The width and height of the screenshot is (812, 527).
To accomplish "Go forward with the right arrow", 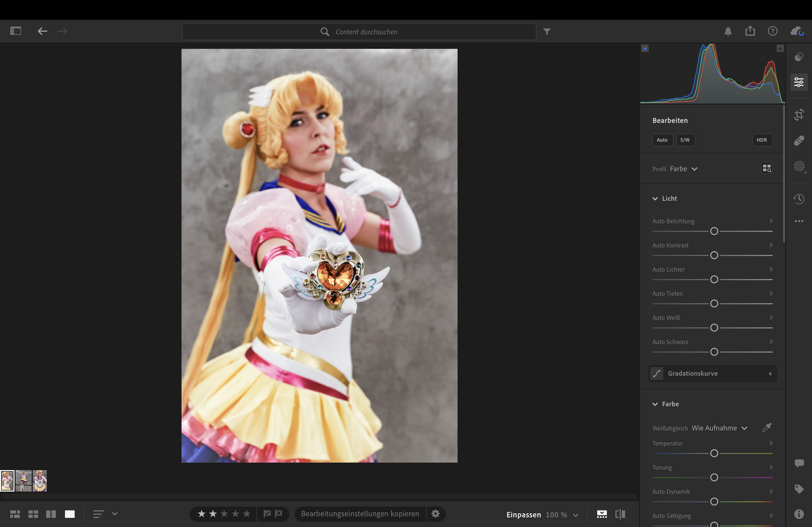I will pyautogui.click(x=63, y=31).
